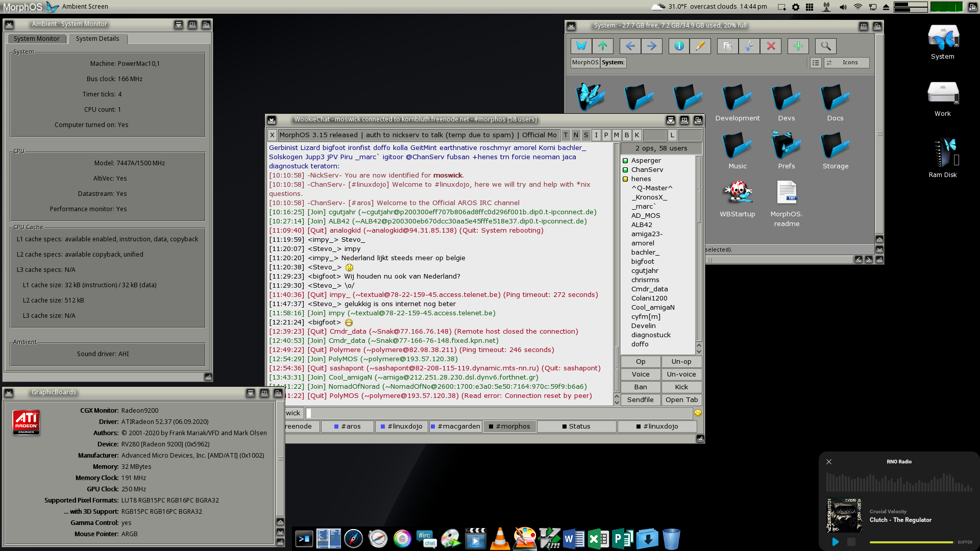Click the volume speaker icon in top bar
980x551 pixels.
pos(843,7)
